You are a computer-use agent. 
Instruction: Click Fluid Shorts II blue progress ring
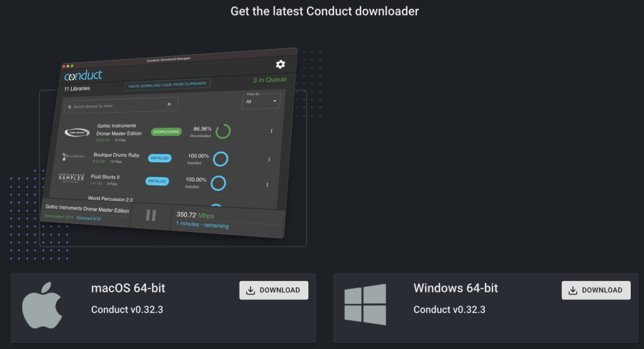(x=218, y=183)
